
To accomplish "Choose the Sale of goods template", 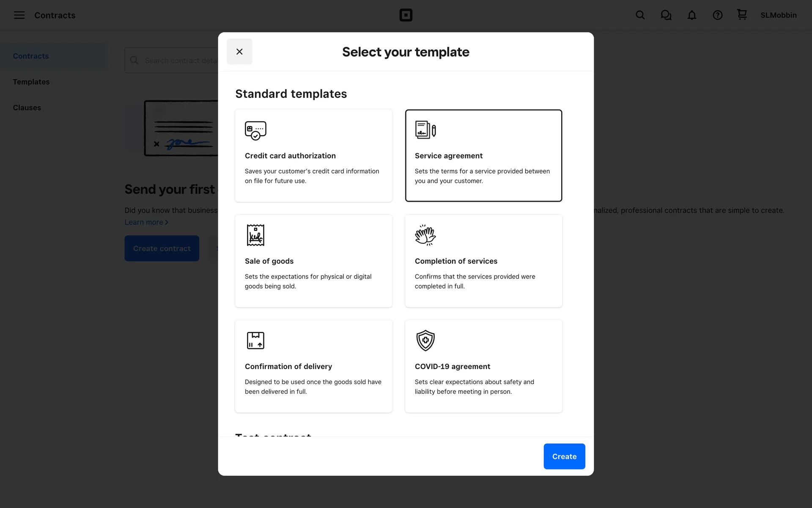I will (313, 261).
